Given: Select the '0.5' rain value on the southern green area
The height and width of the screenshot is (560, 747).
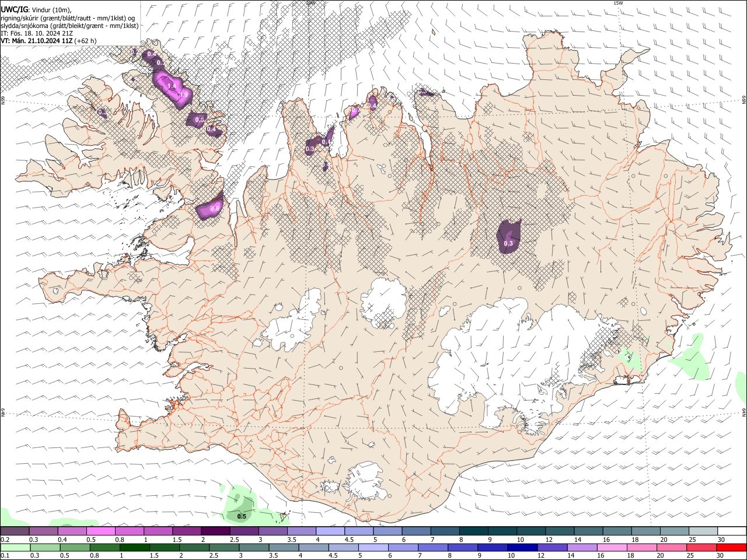Looking at the screenshot, I should (x=242, y=516).
